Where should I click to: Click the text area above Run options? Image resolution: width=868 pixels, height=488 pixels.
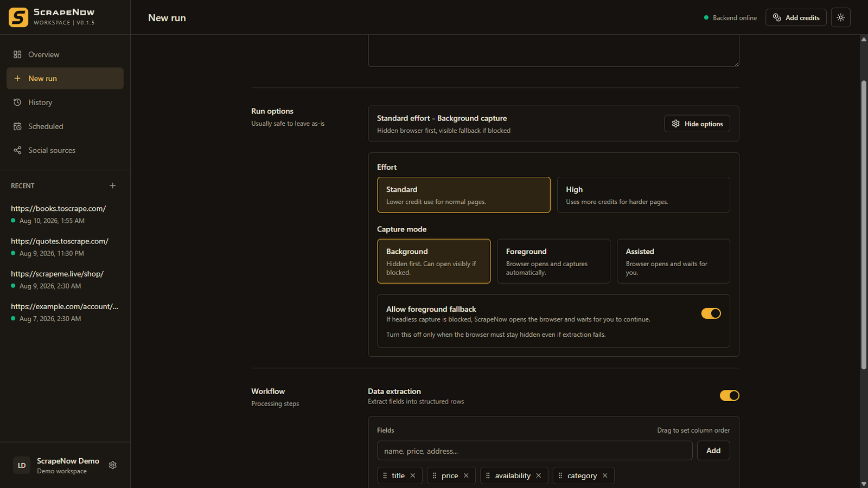click(x=553, y=50)
